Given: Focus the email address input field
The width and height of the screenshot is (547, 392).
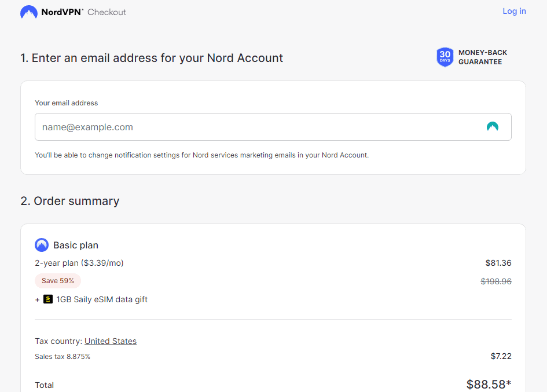Looking at the screenshot, I should [273, 127].
